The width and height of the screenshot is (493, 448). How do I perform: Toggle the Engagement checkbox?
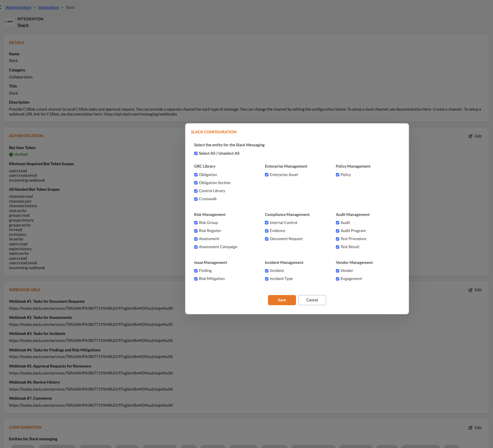coord(338,279)
